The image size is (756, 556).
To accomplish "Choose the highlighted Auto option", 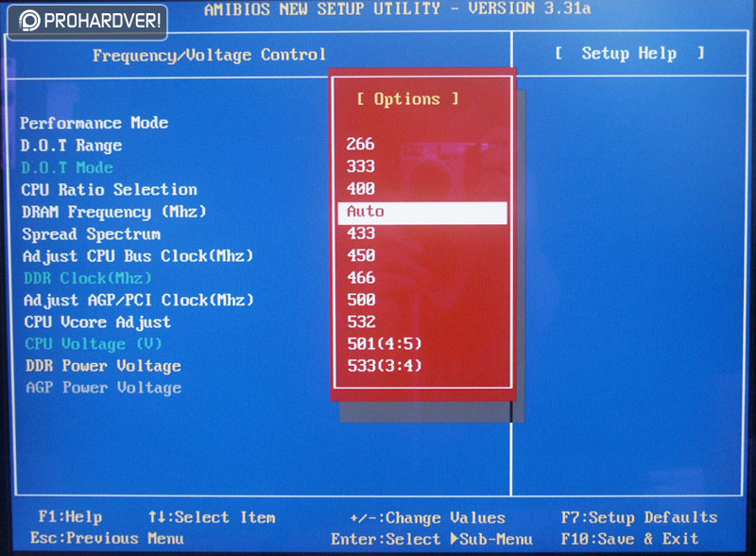I will (422, 213).
